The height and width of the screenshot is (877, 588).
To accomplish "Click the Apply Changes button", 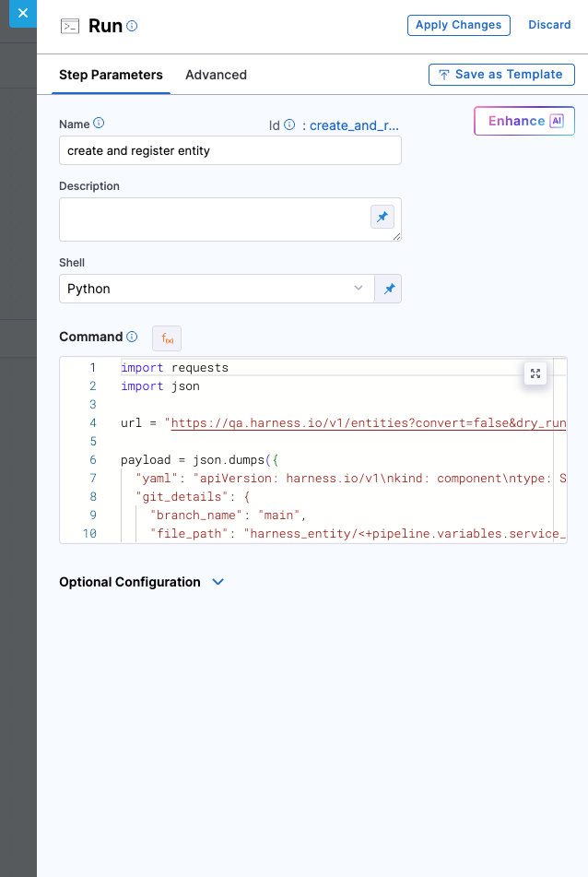I will tap(458, 25).
